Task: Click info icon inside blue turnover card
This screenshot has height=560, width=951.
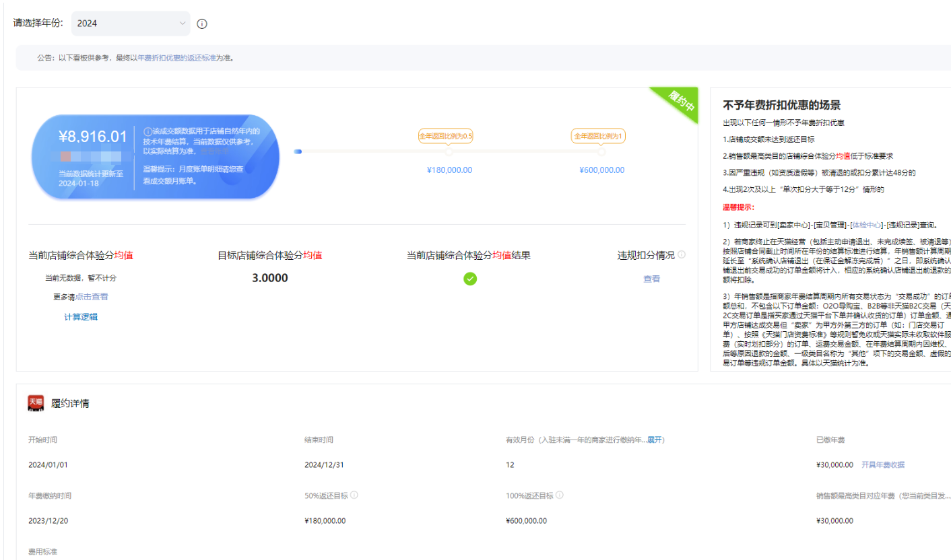Action: coord(147,131)
